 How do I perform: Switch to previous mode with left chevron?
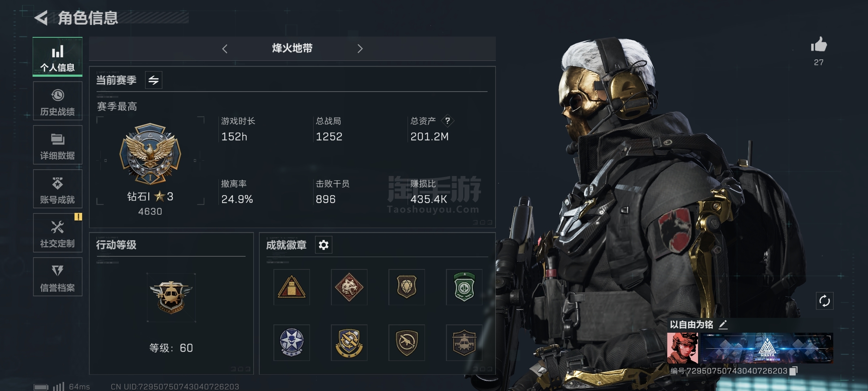(x=225, y=49)
